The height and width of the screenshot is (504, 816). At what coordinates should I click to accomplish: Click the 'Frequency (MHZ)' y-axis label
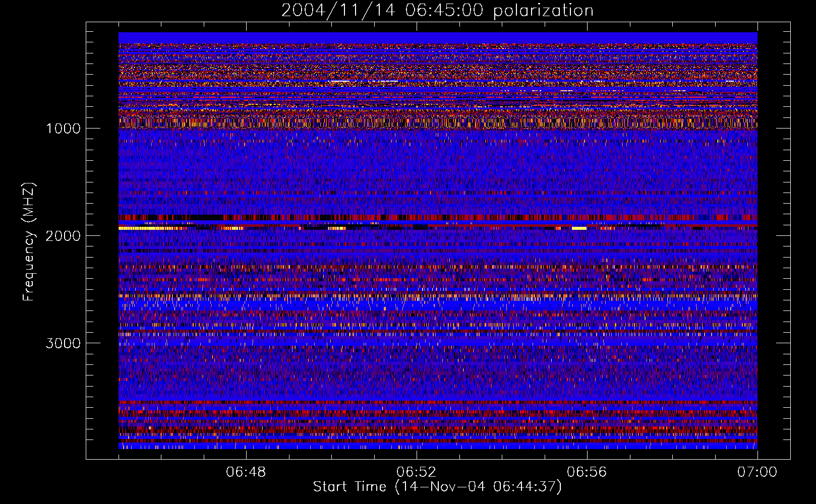(x=29, y=242)
